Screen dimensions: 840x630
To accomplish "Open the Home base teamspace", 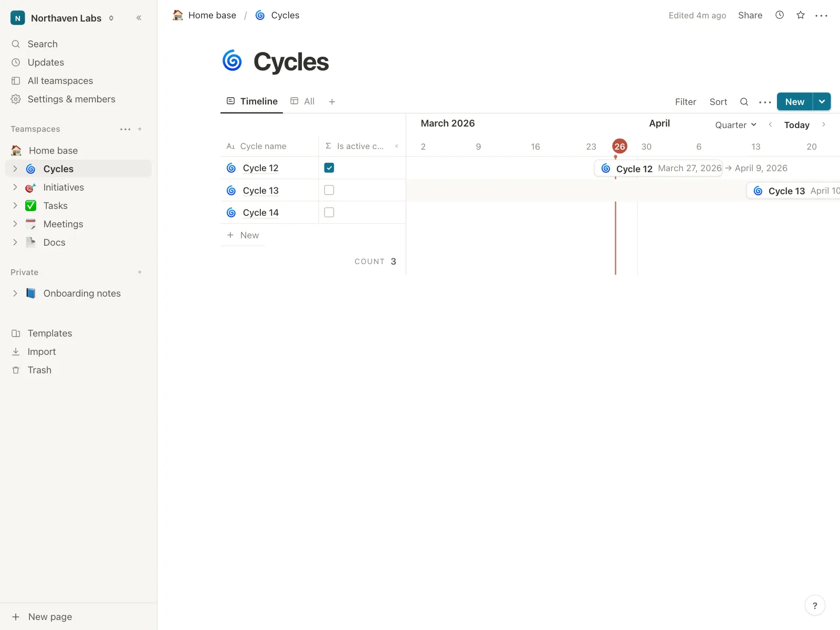I will [x=53, y=151].
